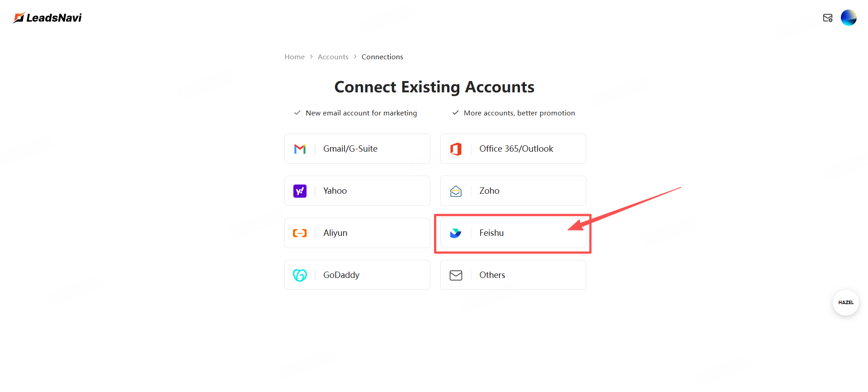
Task: Go to Home breadcrumb
Action: pyautogui.click(x=294, y=57)
